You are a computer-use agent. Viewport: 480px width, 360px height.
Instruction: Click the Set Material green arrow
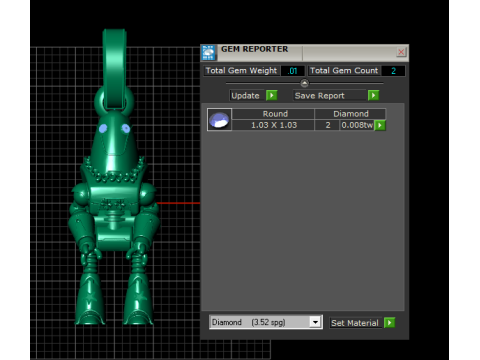click(x=389, y=323)
